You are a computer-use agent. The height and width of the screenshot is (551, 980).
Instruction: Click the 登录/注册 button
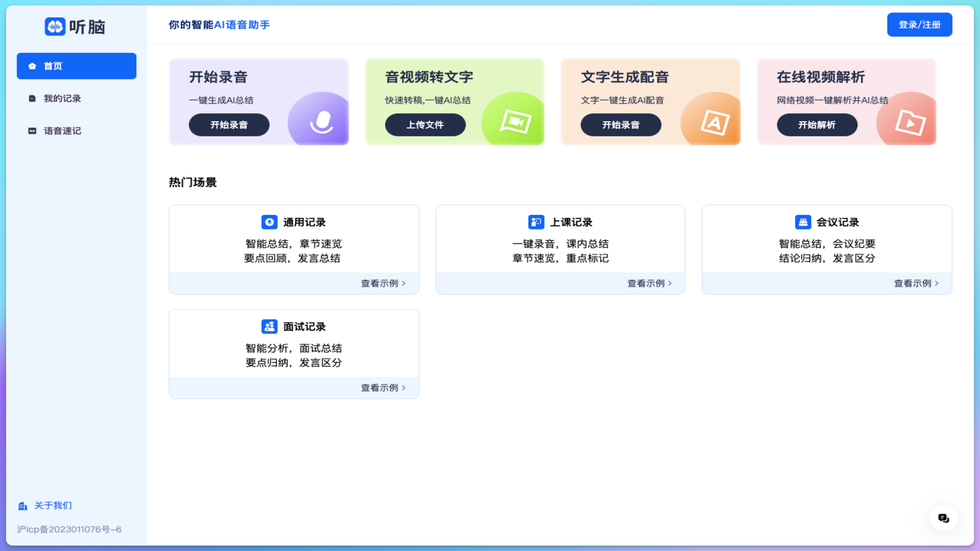pyautogui.click(x=919, y=24)
